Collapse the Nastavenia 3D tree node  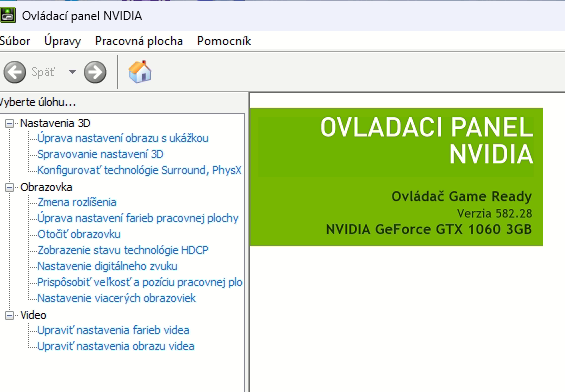point(9,124)
